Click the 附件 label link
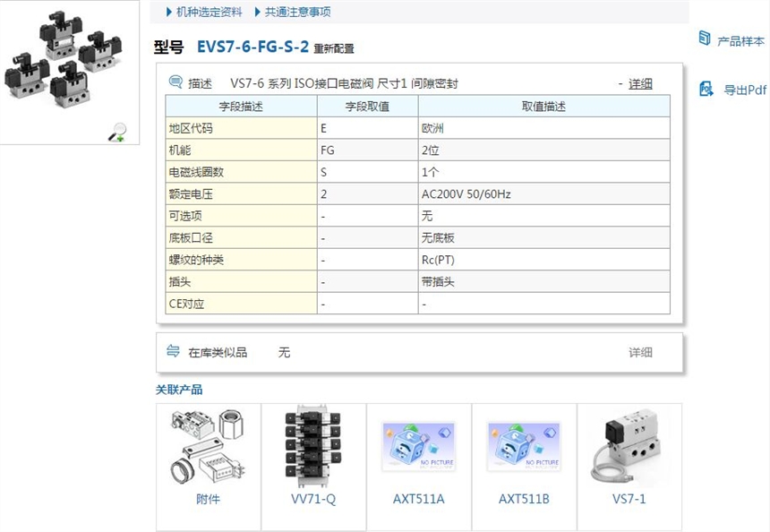Image resolution: width=770 pixels, height=532 pixels. (x=208, y=499)
